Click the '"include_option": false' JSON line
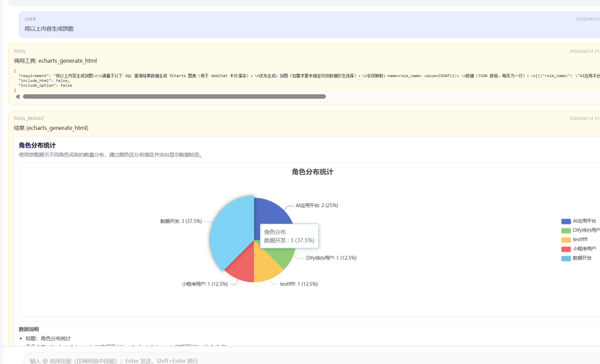 45,85
